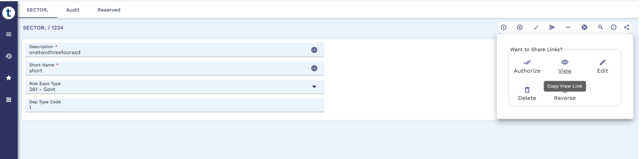Open the history icon in sidebar
The image size is (644, 159).
[x=9, y=56]
